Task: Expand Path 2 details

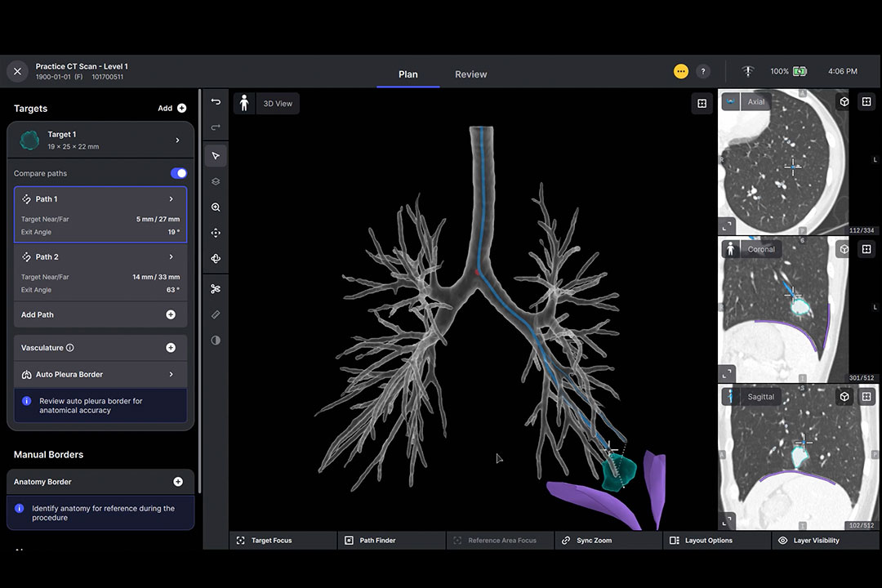Action: point(171,256)
